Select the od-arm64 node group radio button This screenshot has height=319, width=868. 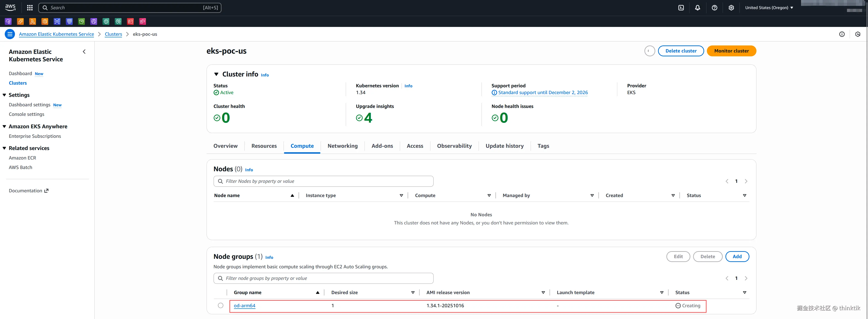pos(220,305)
